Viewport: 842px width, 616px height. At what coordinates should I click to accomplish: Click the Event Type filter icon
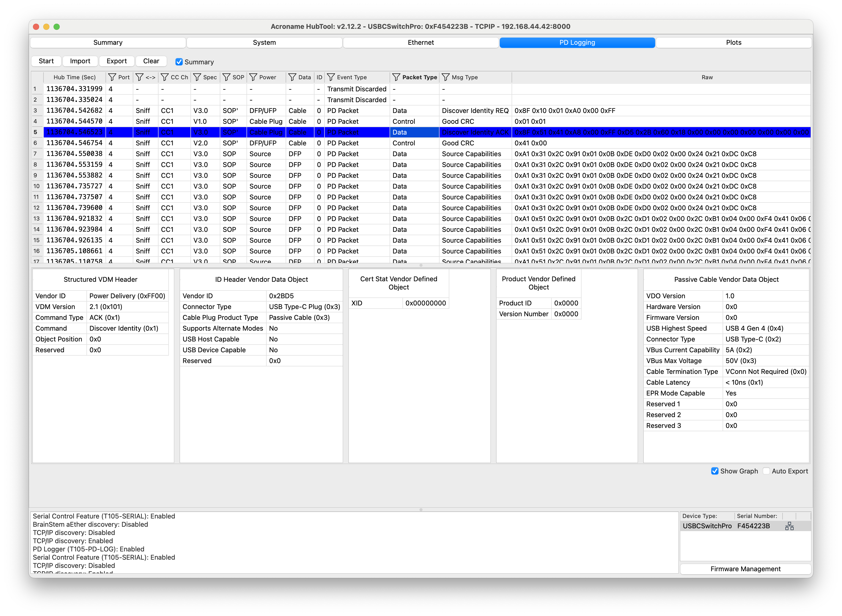pos(331,77)
